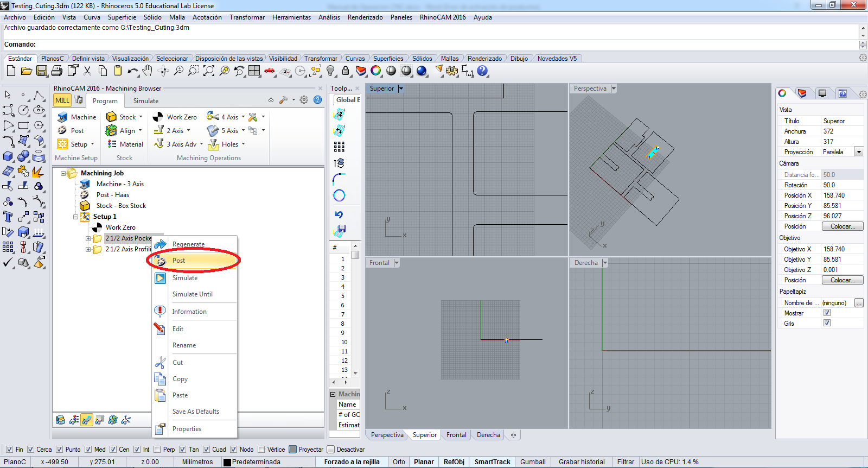Click the Work Zero icon
The height and width of the screenshot is (468, 868).
(x=158, y=117)
